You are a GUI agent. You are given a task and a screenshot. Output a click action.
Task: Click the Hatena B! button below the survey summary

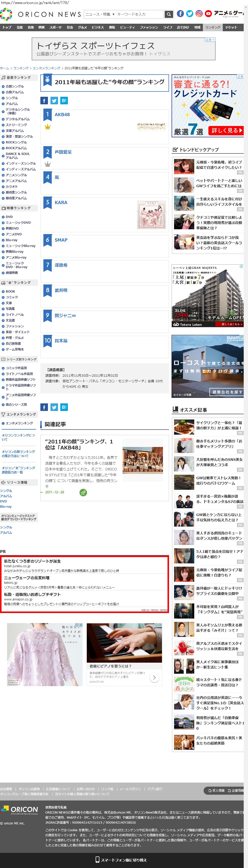coord(64,407)
